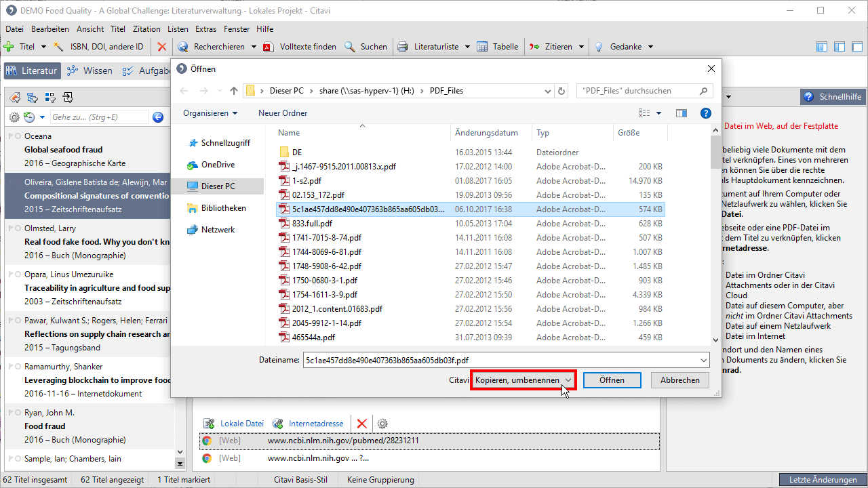868x488 pixels.
Task: Sort files by the Änderungsdatum column
Action: coord(486,133)
